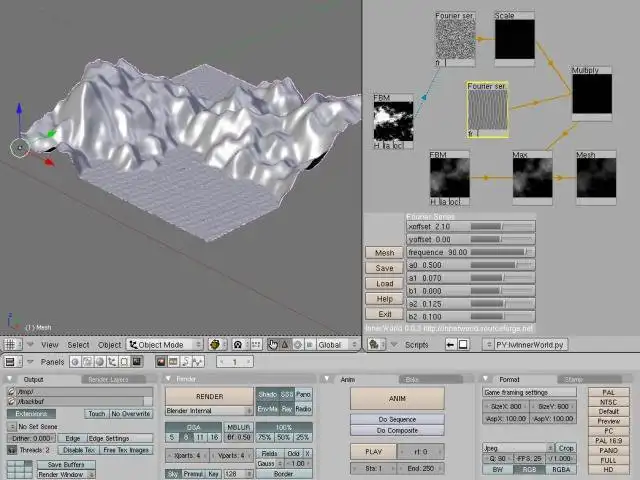Select the Render buttons sub-context icon
640x480 pixels.
click(161, 362)
